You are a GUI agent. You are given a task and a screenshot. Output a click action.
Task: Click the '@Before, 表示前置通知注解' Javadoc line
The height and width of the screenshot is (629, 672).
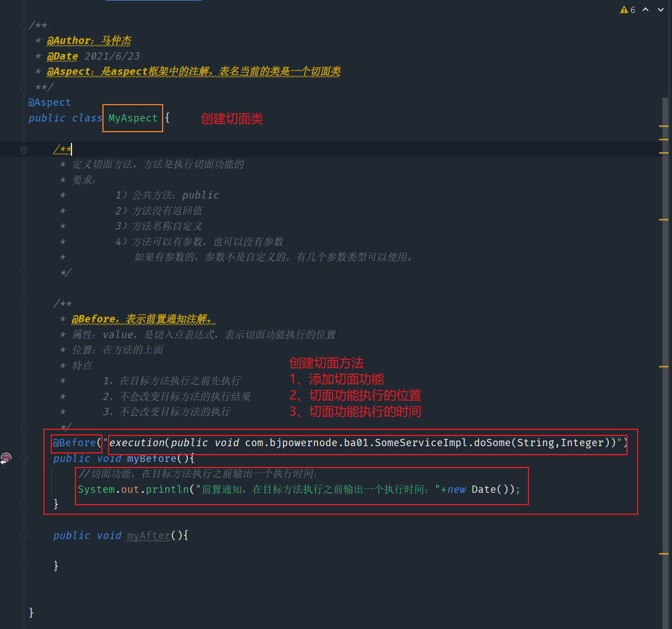pos(144,319)
